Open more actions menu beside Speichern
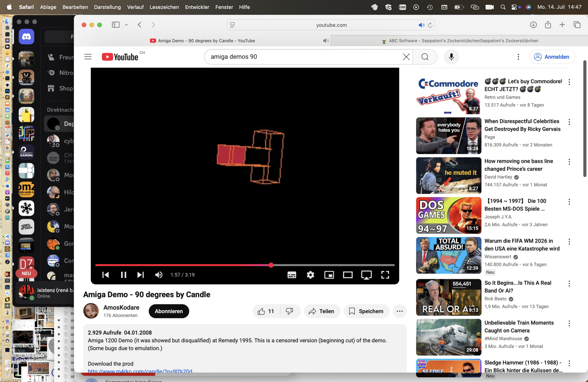 (400, 311)
